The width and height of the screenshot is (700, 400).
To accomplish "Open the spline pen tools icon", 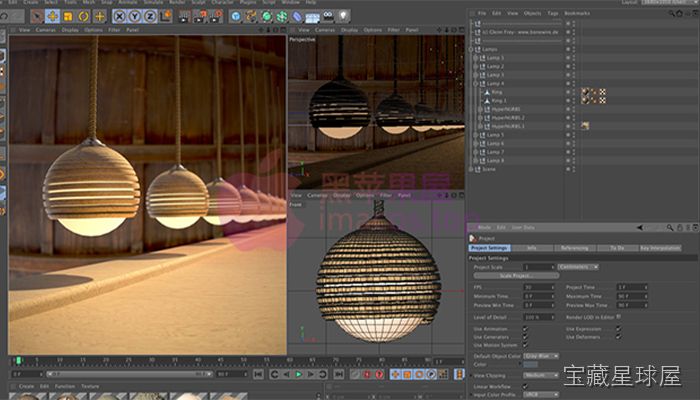I will [251, 17].
